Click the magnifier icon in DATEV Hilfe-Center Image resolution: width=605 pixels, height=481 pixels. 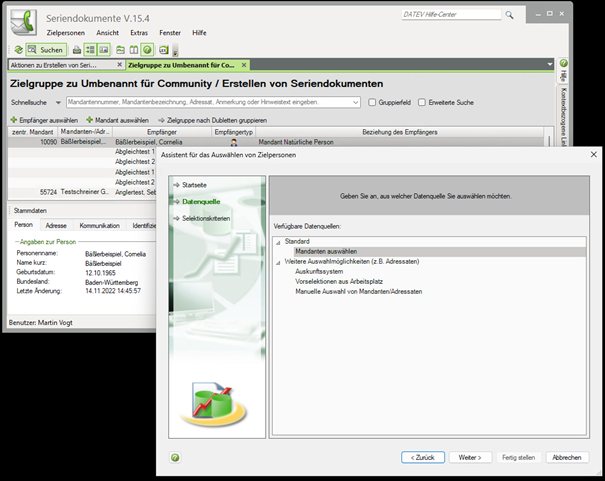coord(511,16)
